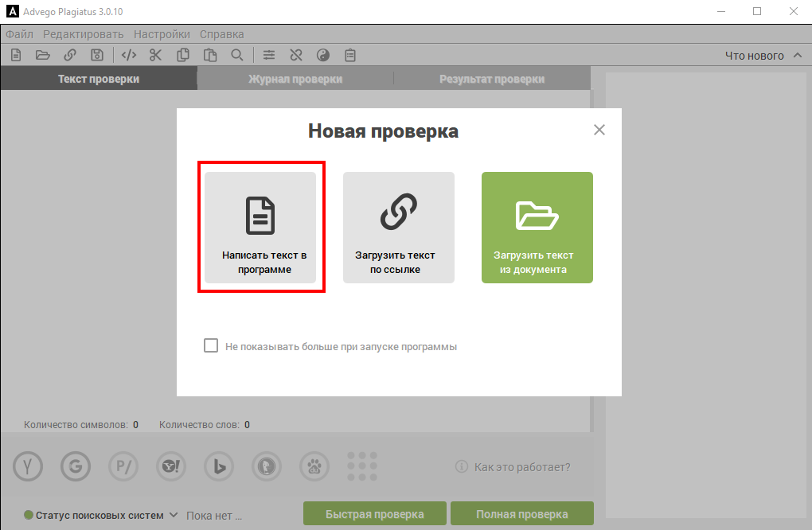Image resolution: width=812 pixels, height=530 pixels.
Task: Click Количество символов counter
Action: point(80,425)
